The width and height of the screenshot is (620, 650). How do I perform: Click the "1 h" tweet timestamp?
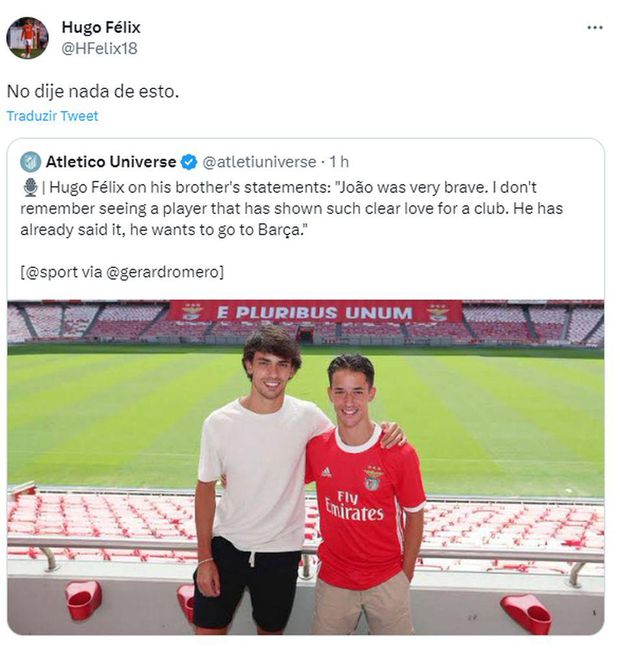(x=339, y=162)
